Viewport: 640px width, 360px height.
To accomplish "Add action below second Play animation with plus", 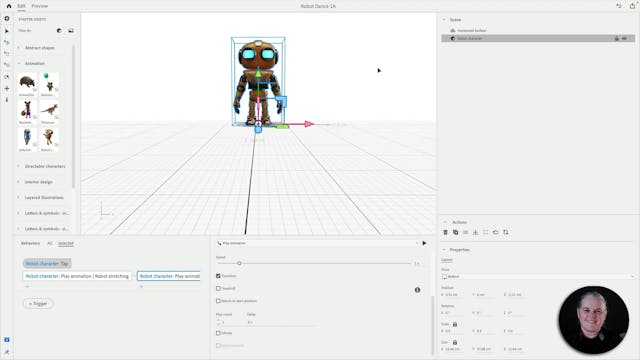I will 141,287.
